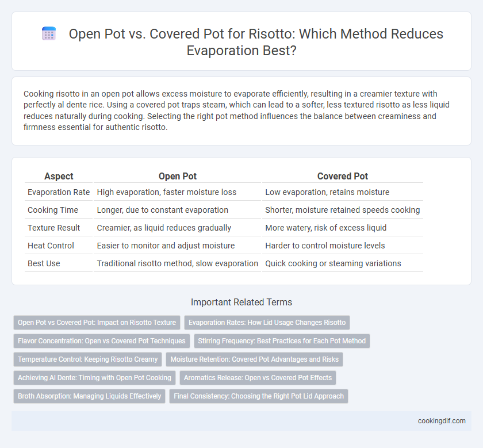Select the 'Evaporation Rate' row label
483x448 pixels.
coord(59,192)
